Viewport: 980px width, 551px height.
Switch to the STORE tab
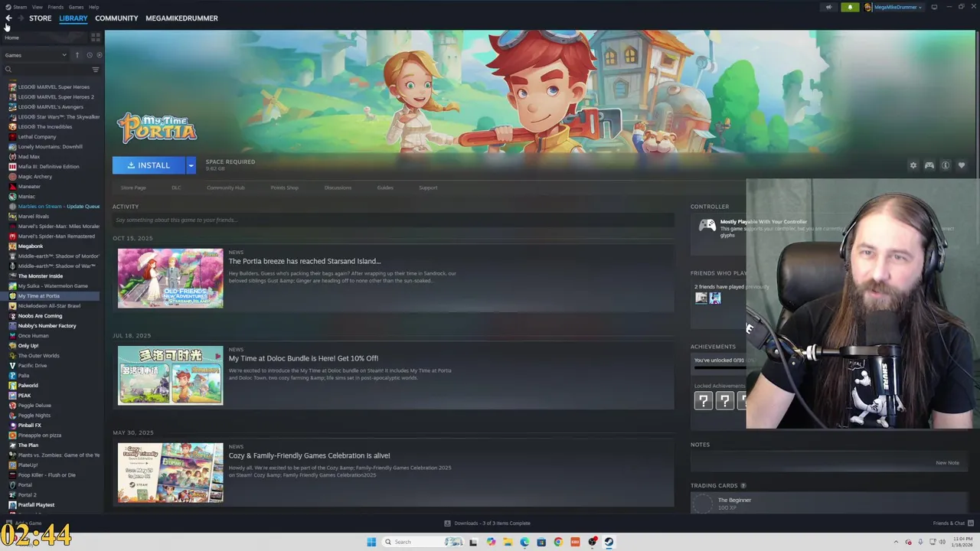pyautogui.click(x=41, y=18)
